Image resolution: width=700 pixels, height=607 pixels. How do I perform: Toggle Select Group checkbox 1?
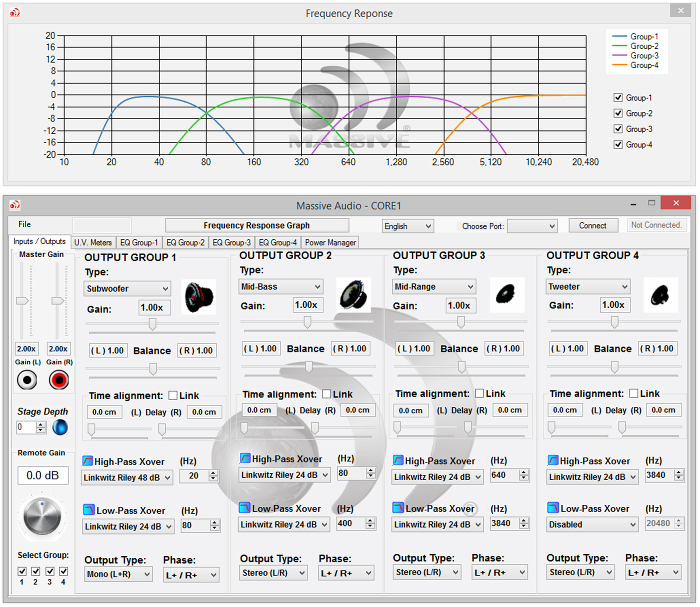[22, 571]
